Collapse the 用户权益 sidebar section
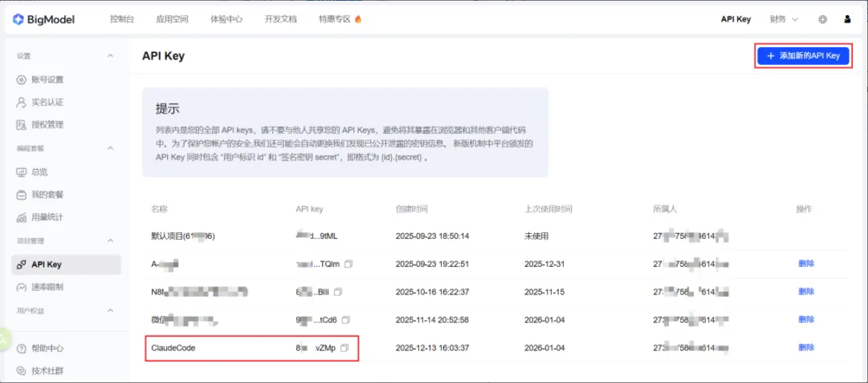Screen dimensions: 868x383 tap(110, 311)
